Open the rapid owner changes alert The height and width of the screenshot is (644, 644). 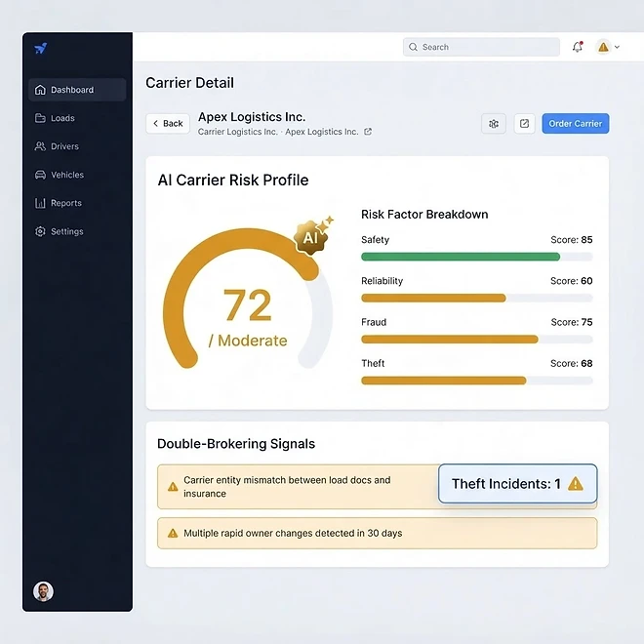tap(377, 533)
